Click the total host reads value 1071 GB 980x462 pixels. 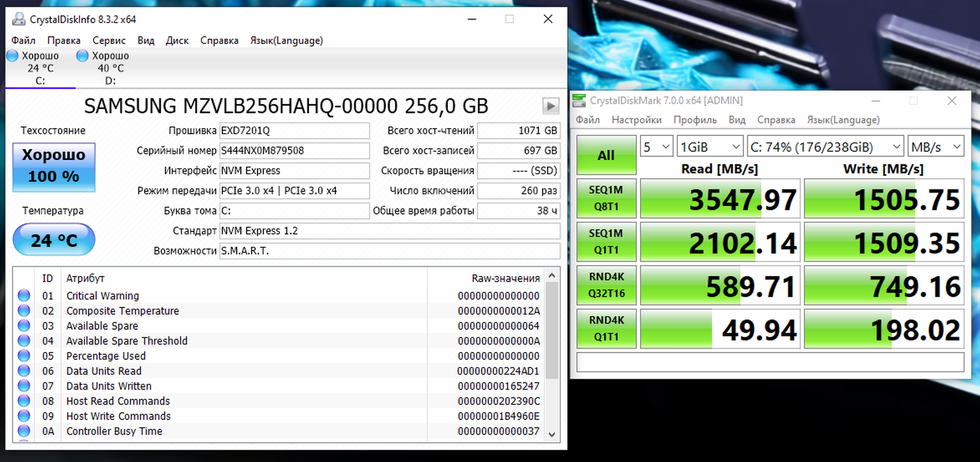coord(519,131)
